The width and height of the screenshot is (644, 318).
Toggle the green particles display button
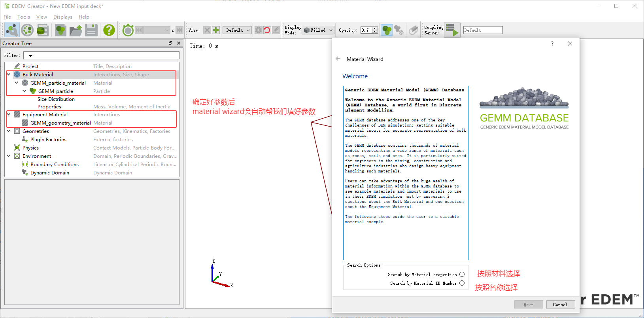coord(387,30)
